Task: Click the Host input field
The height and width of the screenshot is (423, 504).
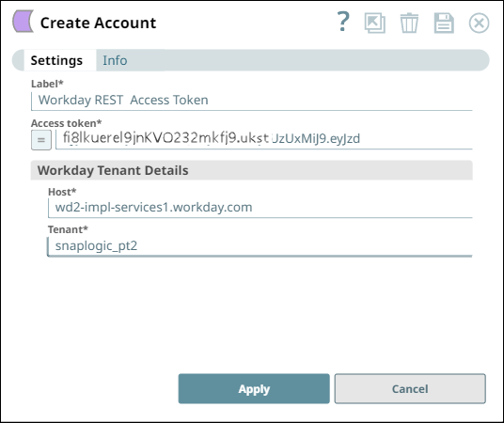Action: 260,208
